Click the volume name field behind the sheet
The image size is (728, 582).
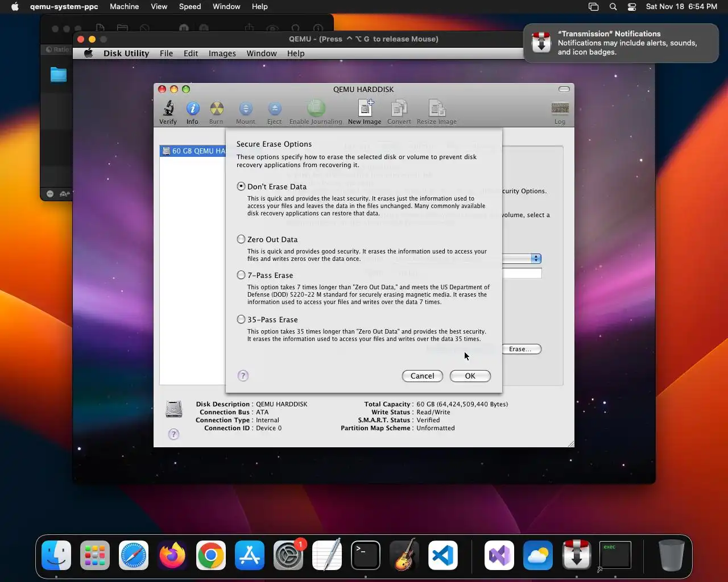pyautogui.click(x=522, y=273)
